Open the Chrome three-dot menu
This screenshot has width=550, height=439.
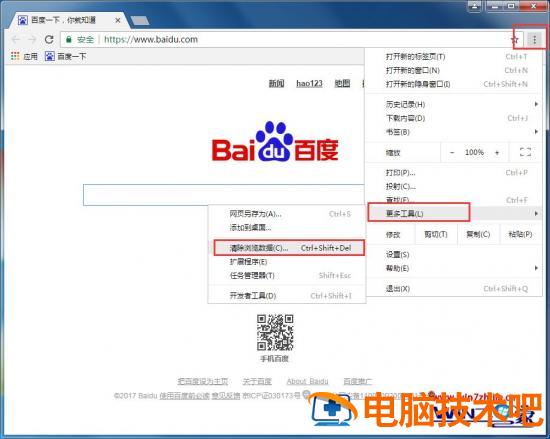[535, 40]
